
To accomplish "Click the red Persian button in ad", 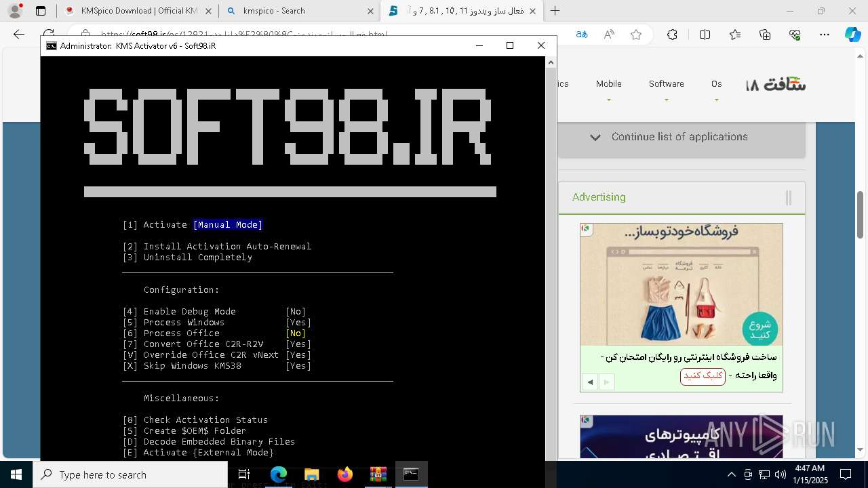I will point(703,376).
